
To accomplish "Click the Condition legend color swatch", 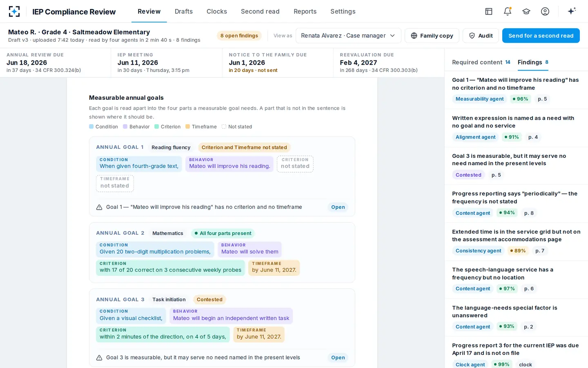I will tap(91, 127).
